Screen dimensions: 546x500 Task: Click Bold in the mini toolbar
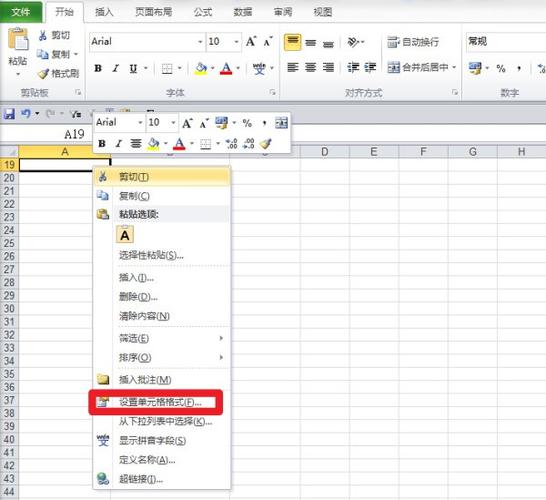102,143
